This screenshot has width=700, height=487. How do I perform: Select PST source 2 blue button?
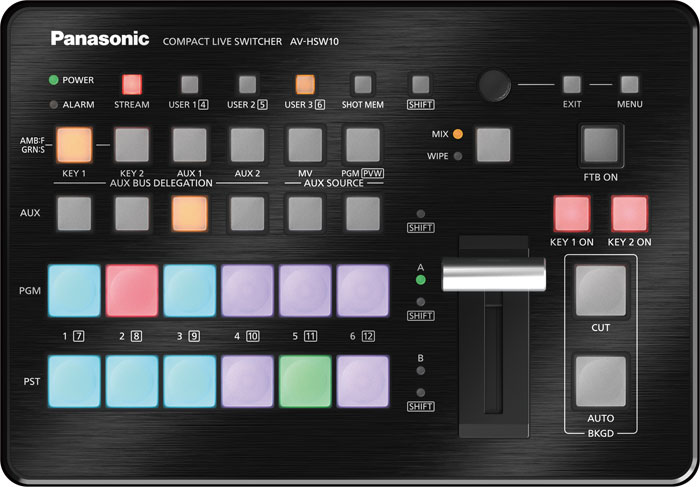click(x=132, y=382)
